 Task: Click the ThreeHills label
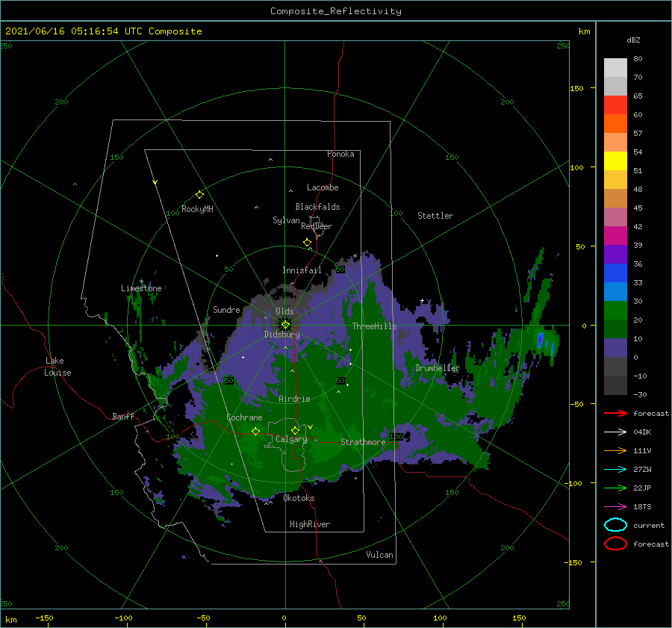[375, 326]
